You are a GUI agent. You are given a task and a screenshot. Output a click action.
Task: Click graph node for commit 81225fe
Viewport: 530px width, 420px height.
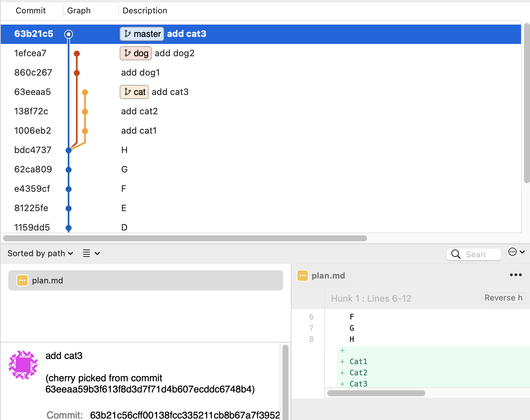click(x=69, y=209)
